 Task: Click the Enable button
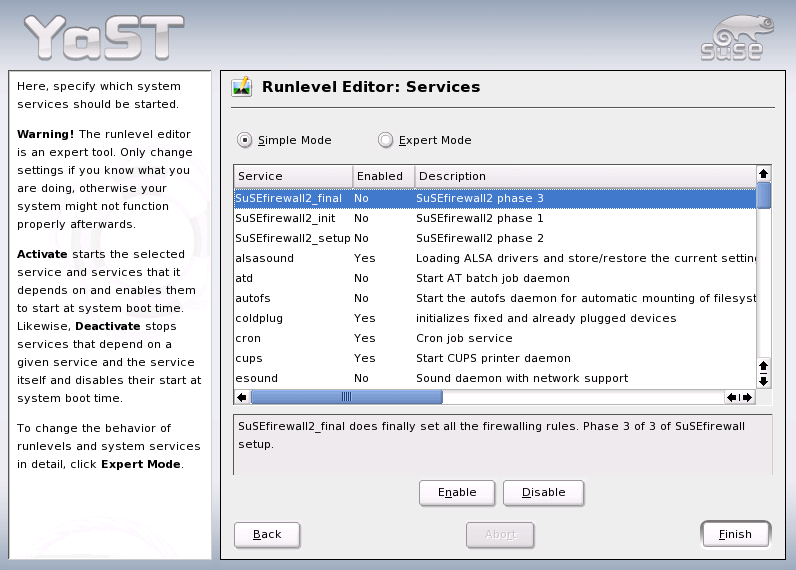[457, 492]
